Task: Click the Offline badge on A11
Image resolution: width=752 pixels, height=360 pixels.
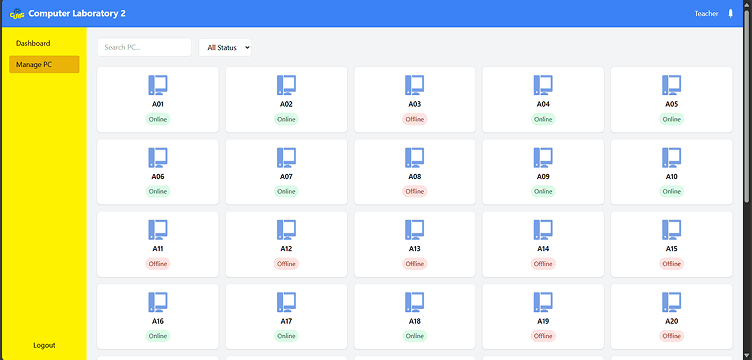Action: 158,264
